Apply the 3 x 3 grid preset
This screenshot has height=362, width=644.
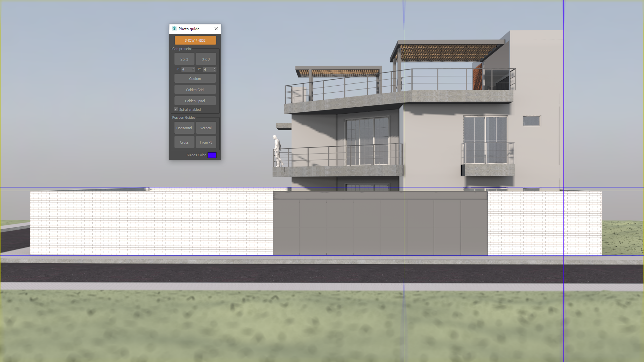pyautogui.click(x=206, y=59)
